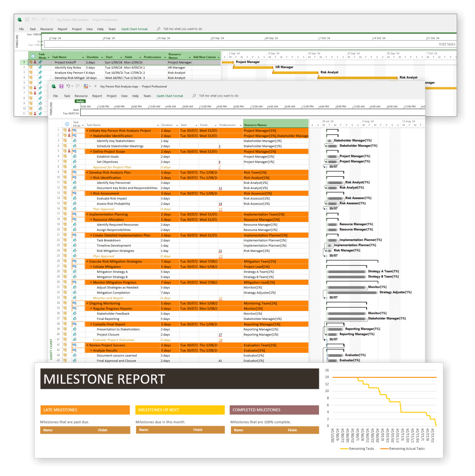Click the task mode pin icon for Project Kickoff
The image size is (475, 476).
click(40, 62)
